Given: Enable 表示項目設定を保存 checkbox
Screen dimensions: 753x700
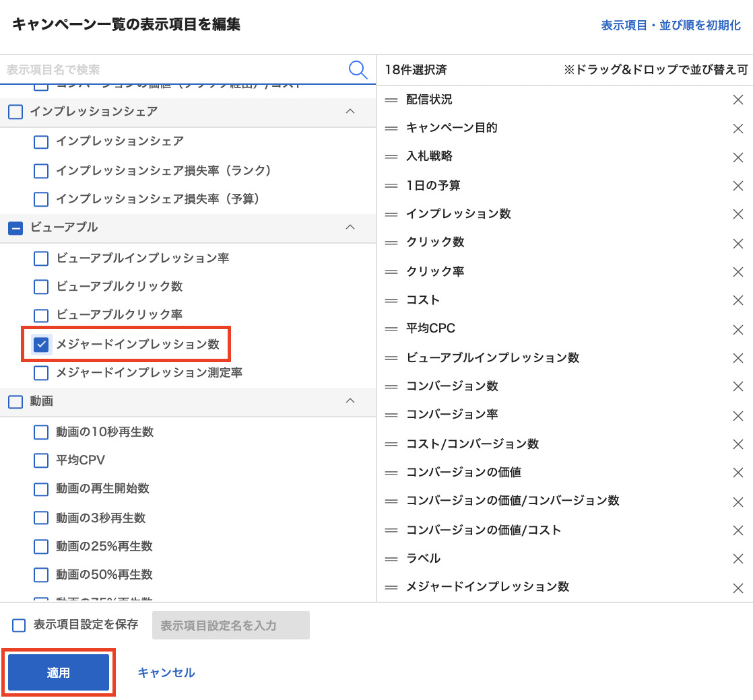Looking at the screenshot, I should 19,625.
